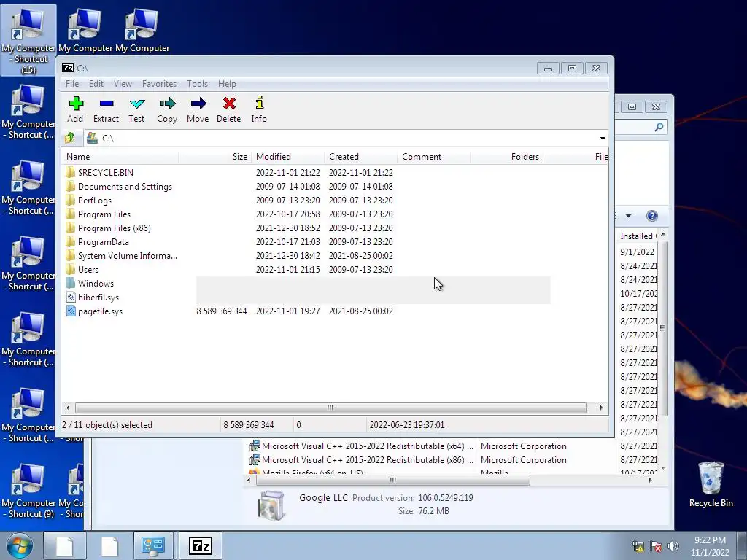Viewport: 747px width, 560px height.
Task: Go up one folder level icon
Action: pyautogui.click(x=70, y=138)
